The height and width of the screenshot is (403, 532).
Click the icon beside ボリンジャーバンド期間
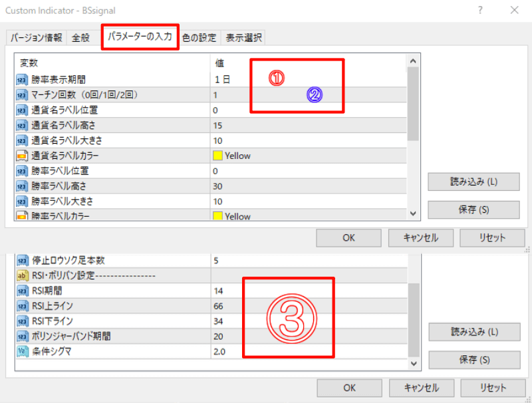22,336
